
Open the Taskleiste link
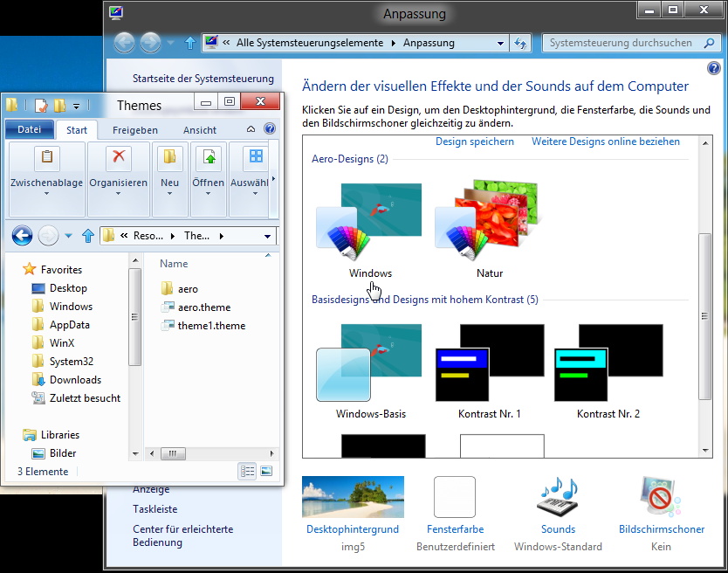[155, 509]
